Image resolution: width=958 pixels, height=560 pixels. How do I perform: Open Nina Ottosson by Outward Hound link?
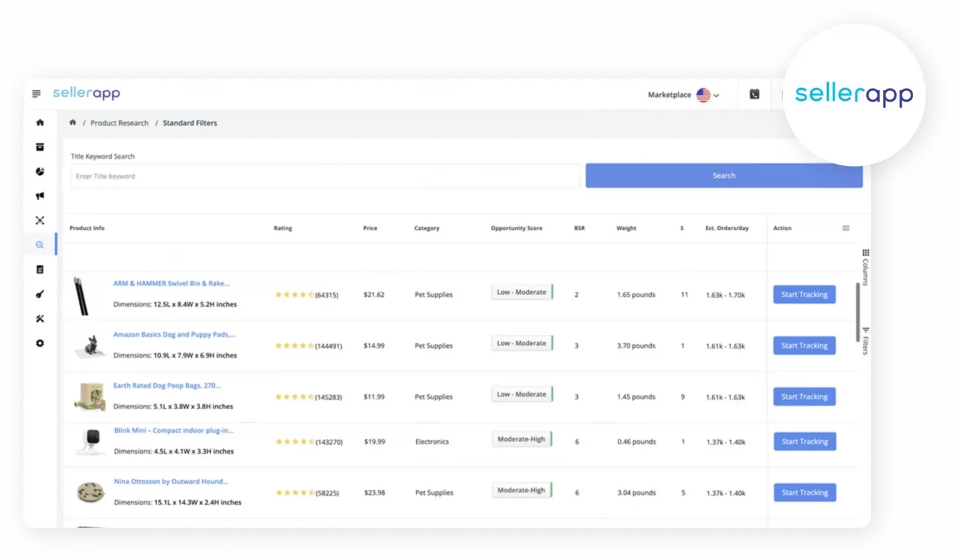coord(171,481)
